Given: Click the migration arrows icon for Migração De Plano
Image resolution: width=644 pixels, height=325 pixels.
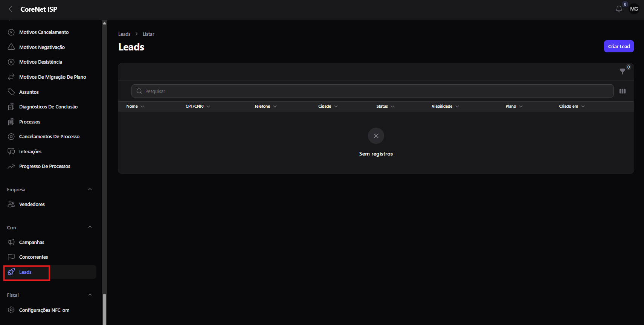Looking at the screenshot, I should click(11, 77).
